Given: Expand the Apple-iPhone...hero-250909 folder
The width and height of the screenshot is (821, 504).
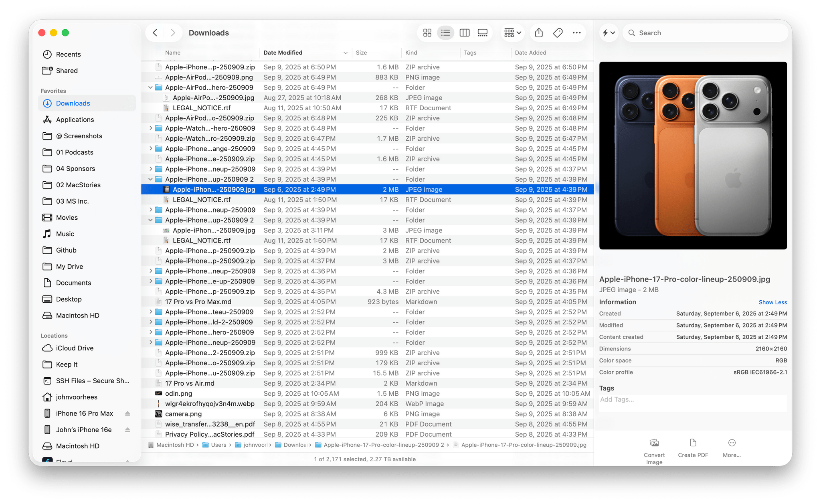Looking at the screenshot, I should click(x=150, y=332).
